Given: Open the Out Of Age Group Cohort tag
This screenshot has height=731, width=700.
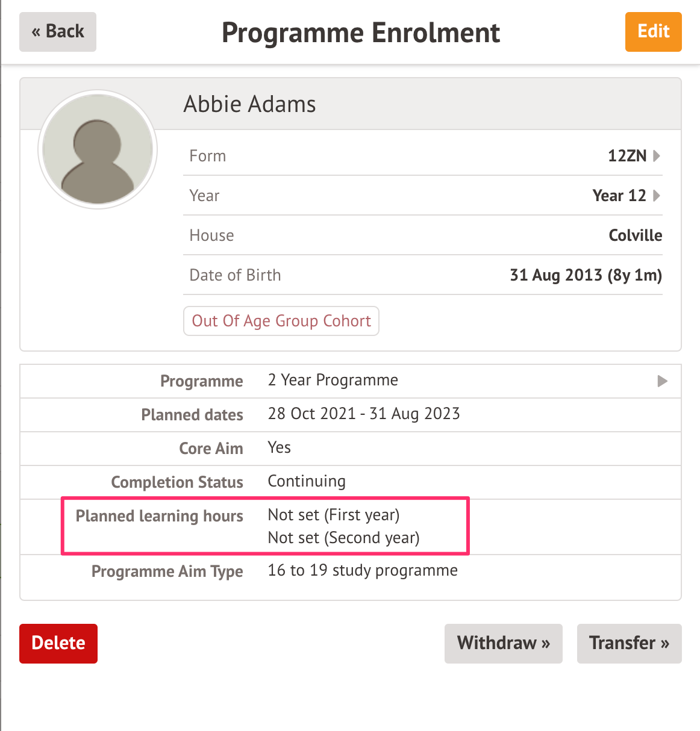Looking at the screenshot, I should point(281,321).
